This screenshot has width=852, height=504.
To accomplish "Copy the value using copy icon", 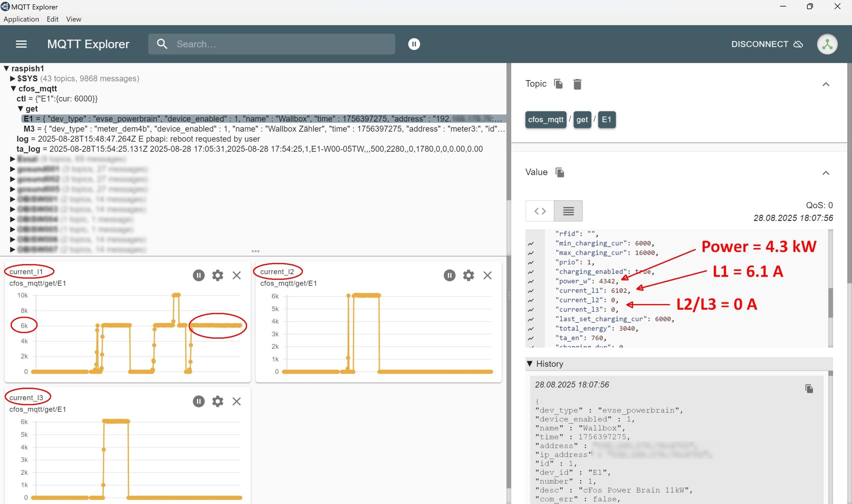I will point(559,173).
